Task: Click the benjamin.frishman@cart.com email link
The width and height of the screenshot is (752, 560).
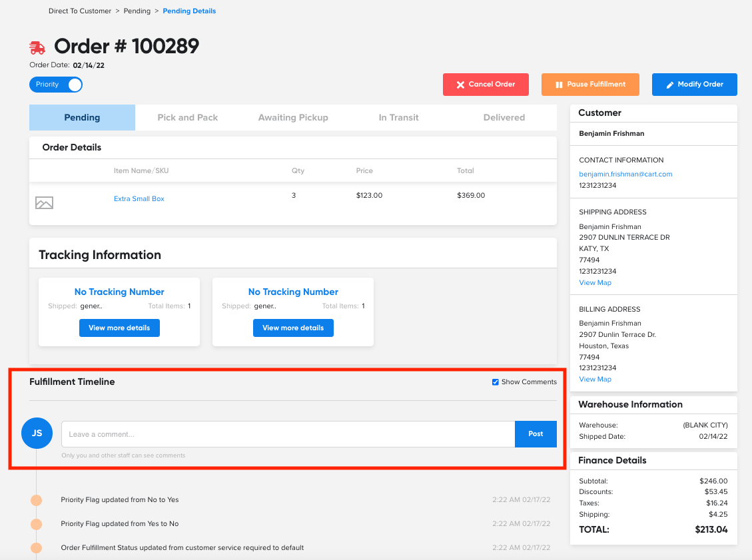Action: pos(625,174)
